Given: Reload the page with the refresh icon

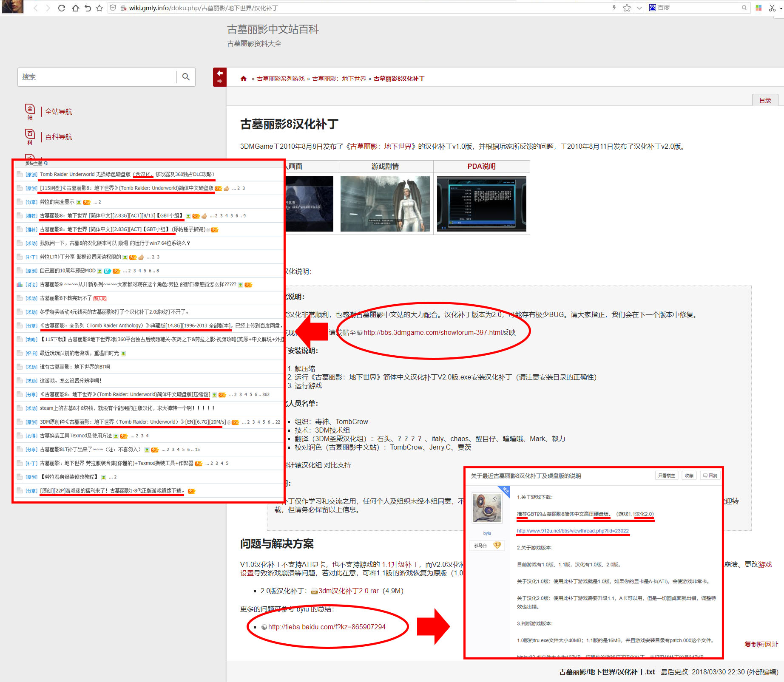Looking at the screenshot, I should tap(62, 8).
